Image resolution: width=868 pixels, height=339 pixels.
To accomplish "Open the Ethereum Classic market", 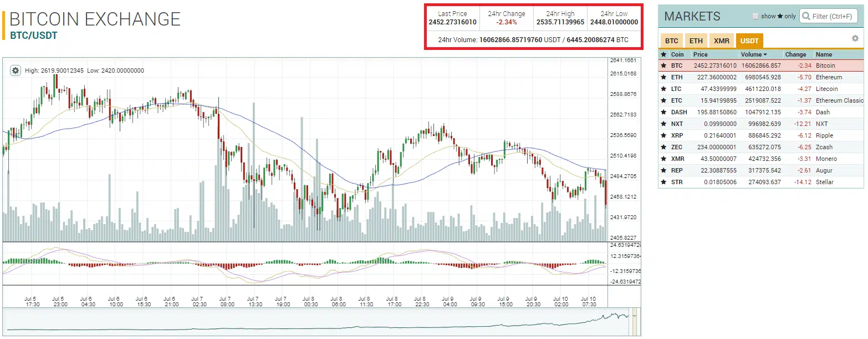I will click(x=840, y=100).
